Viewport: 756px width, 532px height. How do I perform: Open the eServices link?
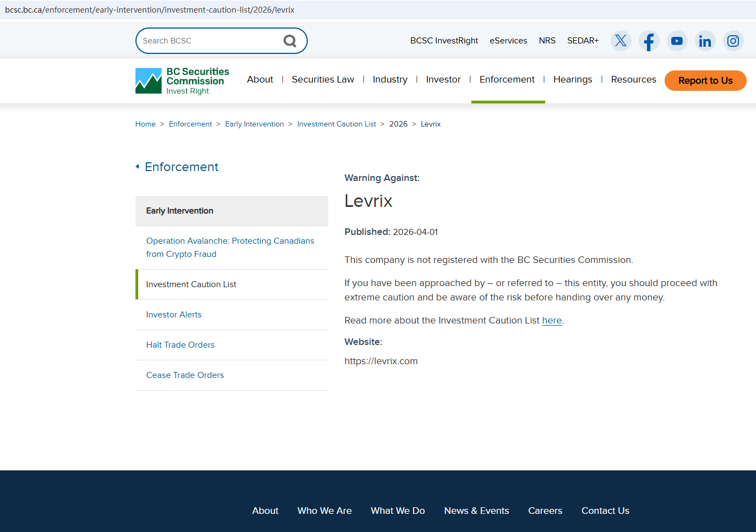click(508, 41)
